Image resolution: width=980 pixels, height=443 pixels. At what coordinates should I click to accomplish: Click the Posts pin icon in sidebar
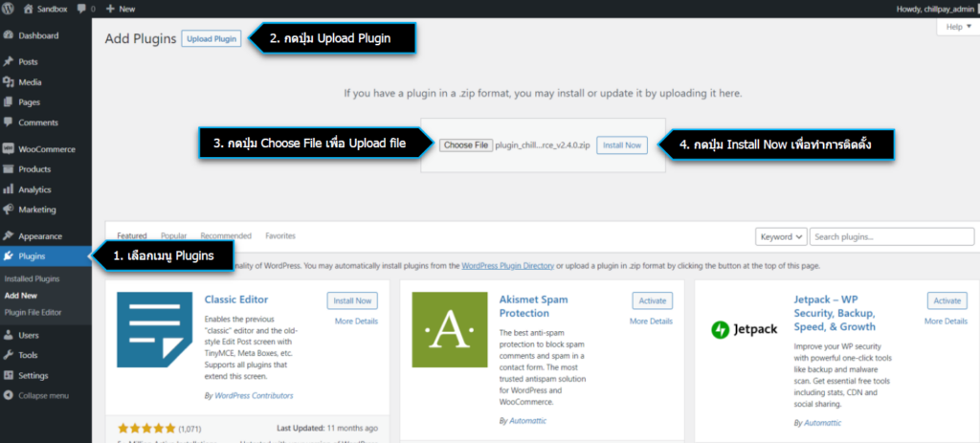pyautogui.click(x=8, y=62)
